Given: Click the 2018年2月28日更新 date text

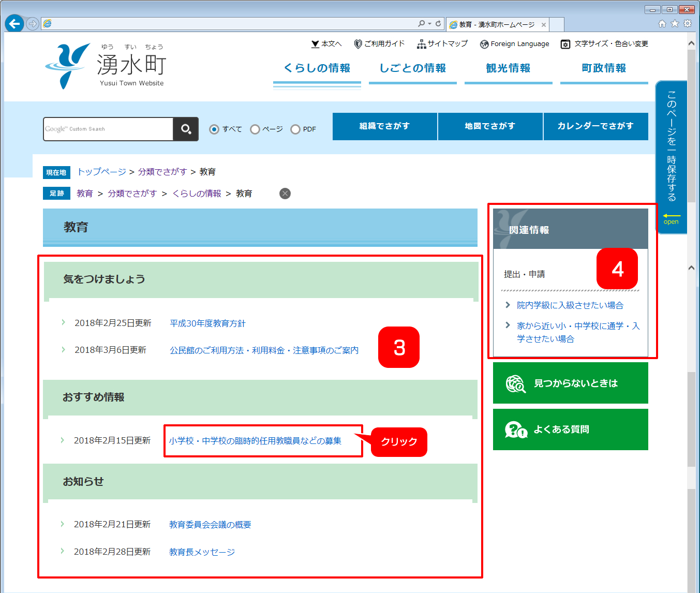Looking at the screenshot, I should pyautogui.click(x=112, y=552).
